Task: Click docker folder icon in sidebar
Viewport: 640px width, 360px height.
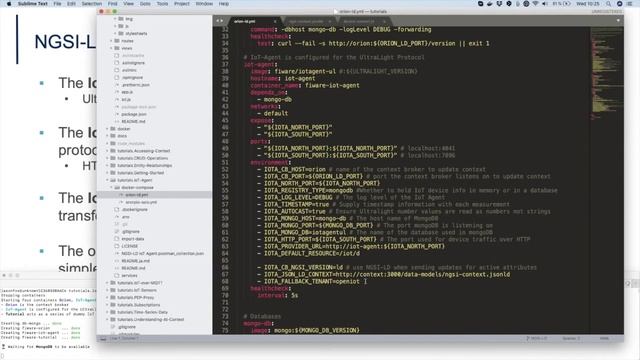Action: pyautogui.click(x=113, y=129)
